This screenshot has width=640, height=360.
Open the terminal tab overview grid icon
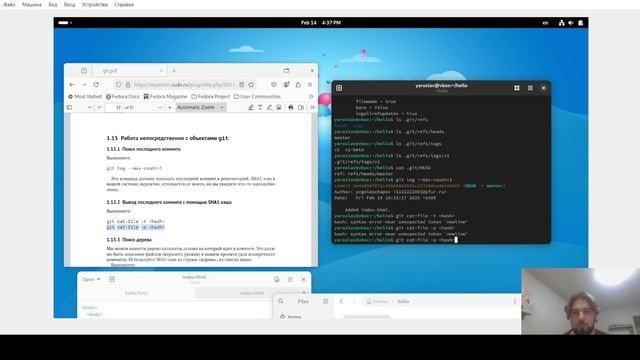[x=517, y=88]
